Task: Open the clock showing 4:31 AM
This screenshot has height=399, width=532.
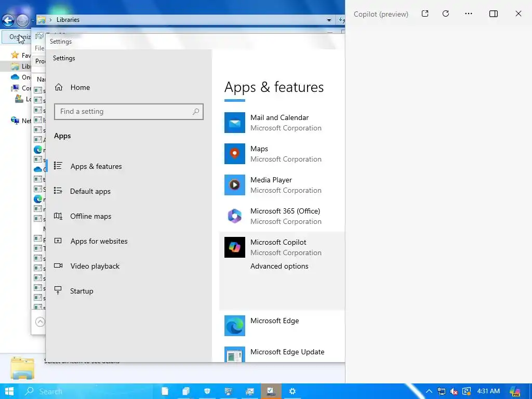Action: tap(488, 391)
